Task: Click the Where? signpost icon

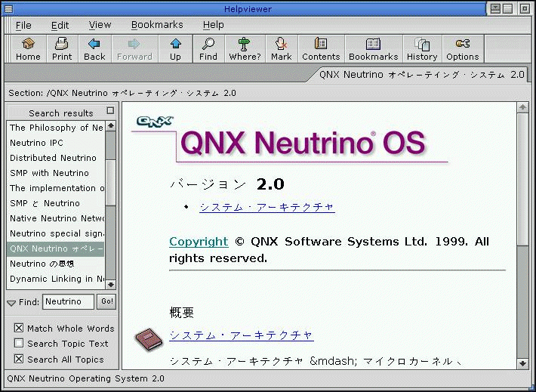Action: [x=245, y=49]
